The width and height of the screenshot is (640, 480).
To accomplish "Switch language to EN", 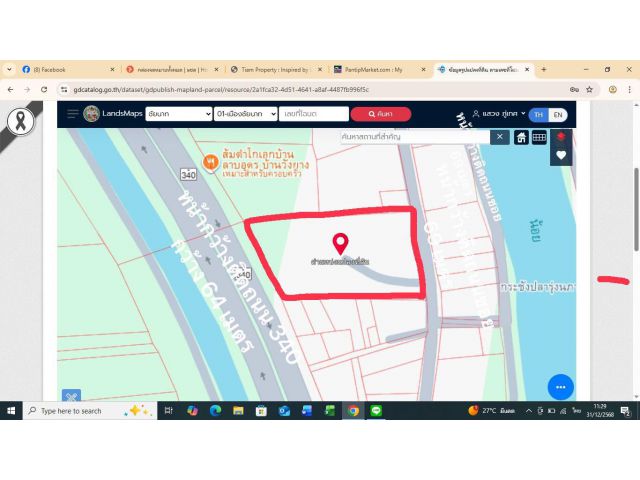I will (557, 115).
